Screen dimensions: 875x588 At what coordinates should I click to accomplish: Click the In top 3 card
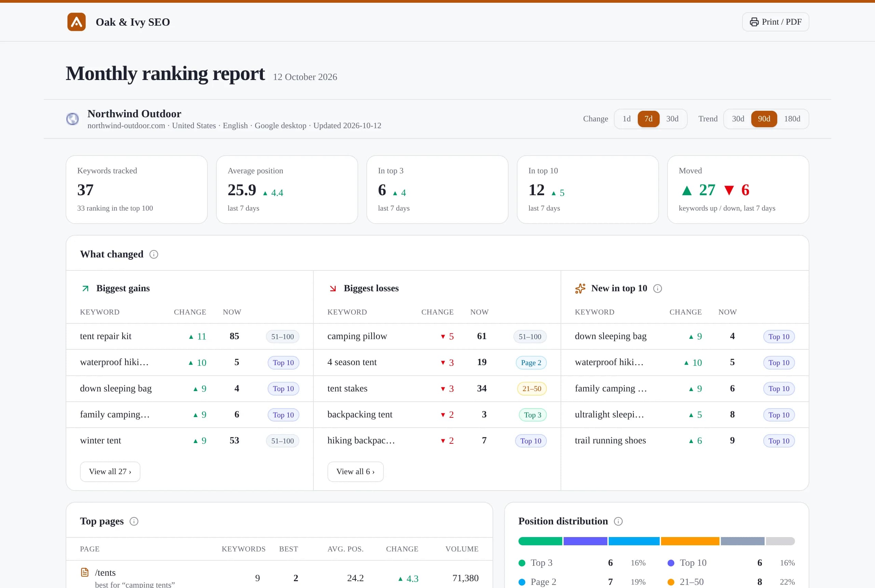[437, 190]
